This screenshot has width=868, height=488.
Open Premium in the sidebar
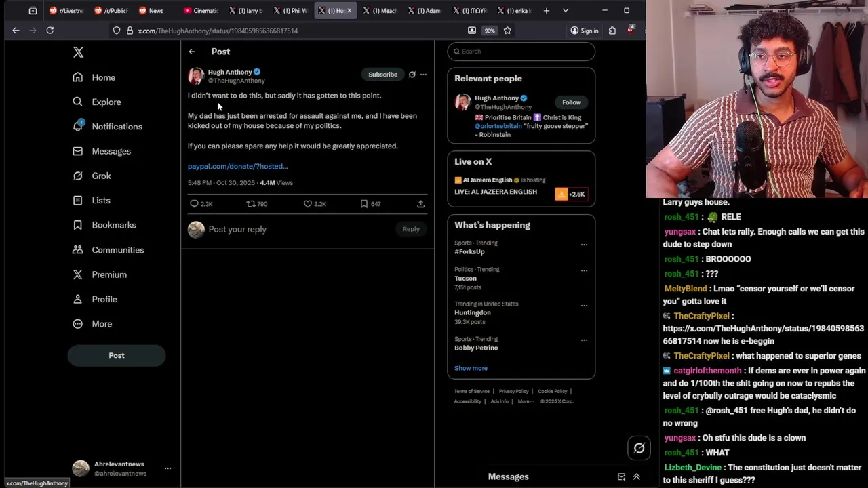tap(99, 274)
